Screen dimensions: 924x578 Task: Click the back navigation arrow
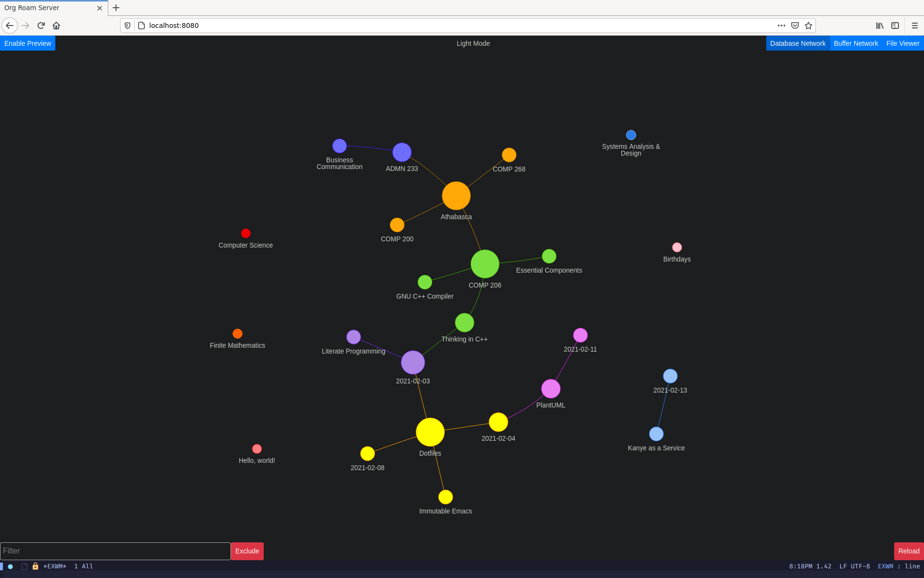tap(10, 26)
